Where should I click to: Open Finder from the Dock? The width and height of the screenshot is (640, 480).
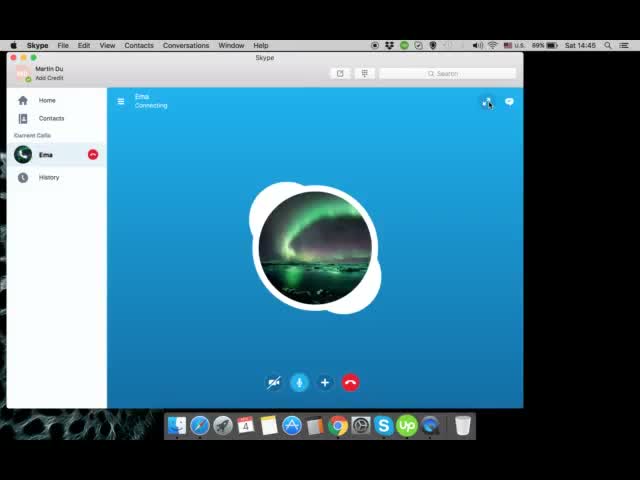click(x=177, y=426)
